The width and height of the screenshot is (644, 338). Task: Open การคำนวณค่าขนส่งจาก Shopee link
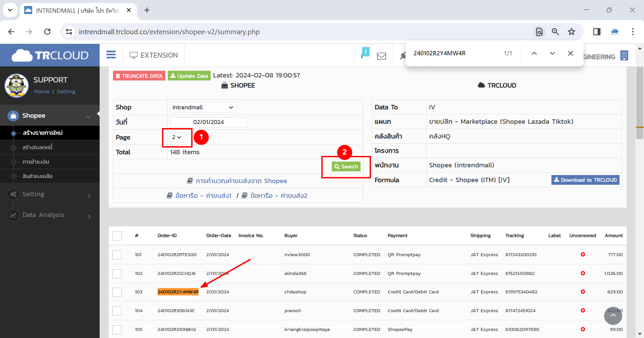point(237,181)
